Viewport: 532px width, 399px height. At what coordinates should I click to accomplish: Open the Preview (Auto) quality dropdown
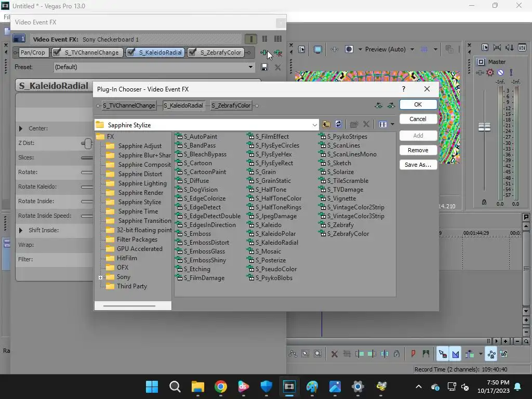click(x=412, y=49)
